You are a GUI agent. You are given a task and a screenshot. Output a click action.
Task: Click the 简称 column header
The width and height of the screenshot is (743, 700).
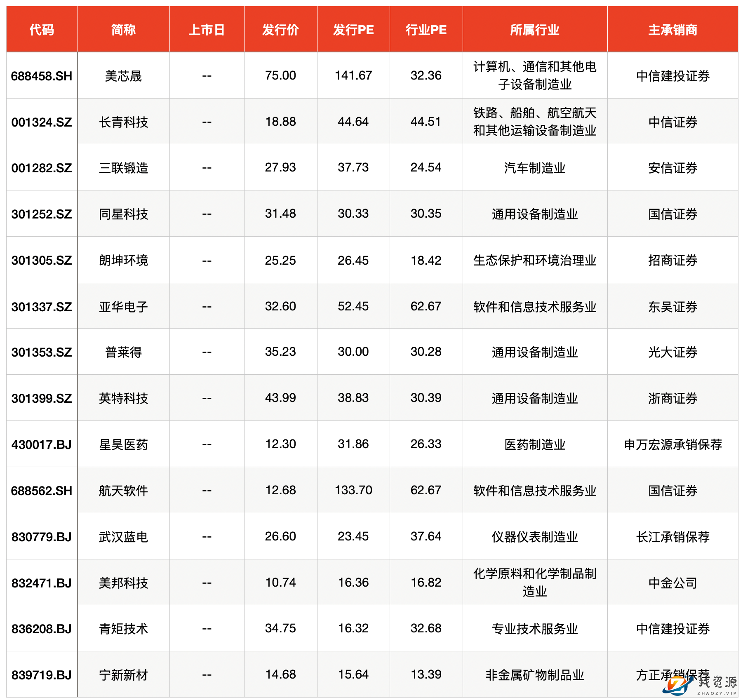point(123,30)
